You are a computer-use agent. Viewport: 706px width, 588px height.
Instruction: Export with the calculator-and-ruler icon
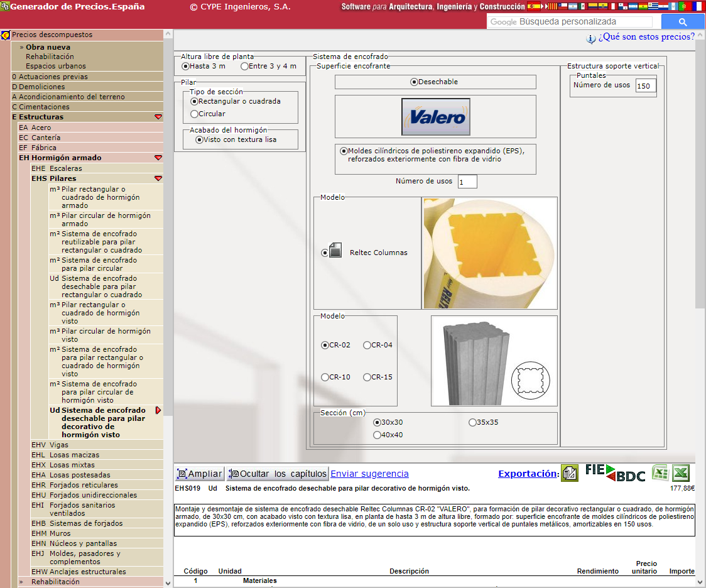click(570, 473)
